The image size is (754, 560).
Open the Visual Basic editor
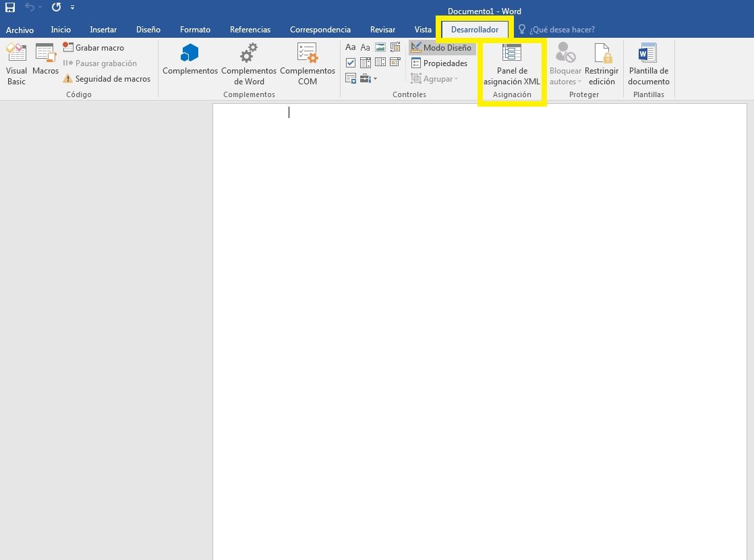coord(16,64)
